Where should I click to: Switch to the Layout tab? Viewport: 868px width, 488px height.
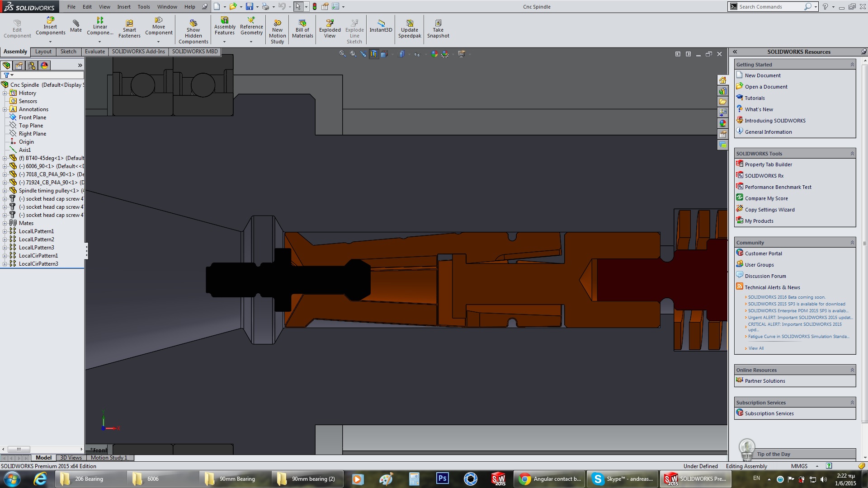point(43,51)
